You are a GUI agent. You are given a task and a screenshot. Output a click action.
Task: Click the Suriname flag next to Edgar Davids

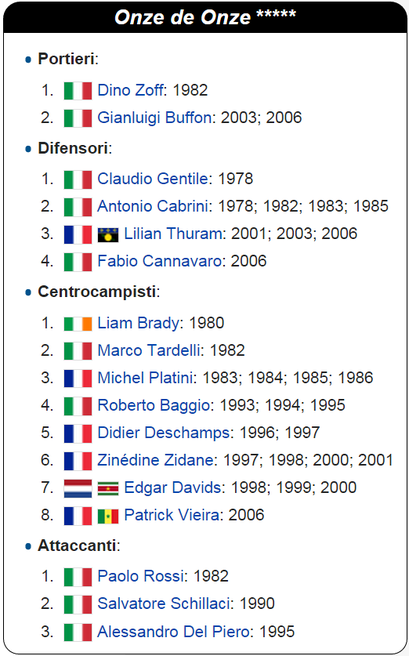(108, 489)
